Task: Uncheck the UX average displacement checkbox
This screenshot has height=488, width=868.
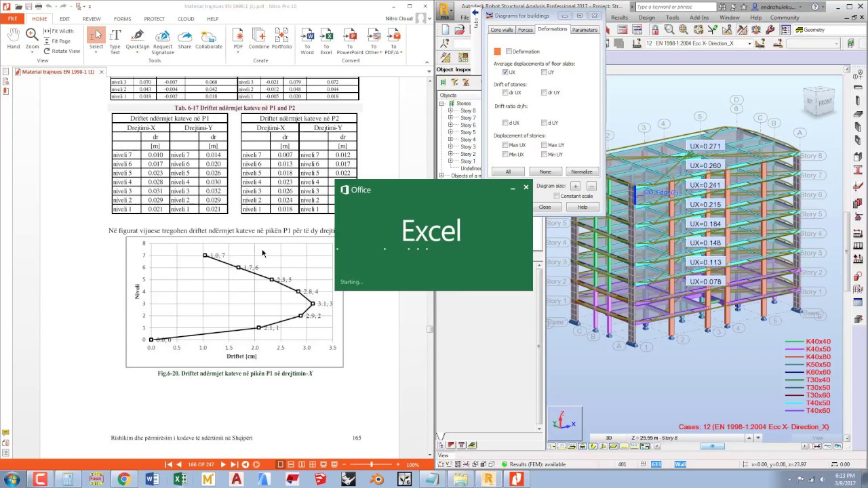Action: tap(505, 72)
